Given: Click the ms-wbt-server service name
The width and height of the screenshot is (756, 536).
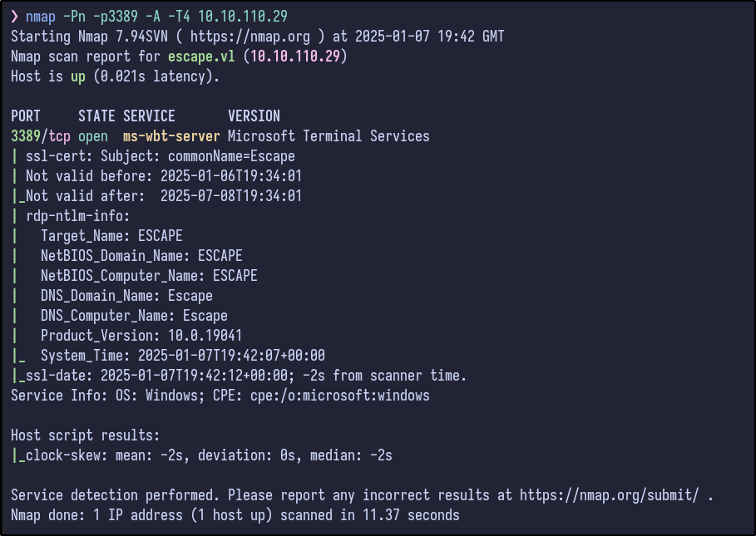Looking at the screenshot, I should pos(171,136).
